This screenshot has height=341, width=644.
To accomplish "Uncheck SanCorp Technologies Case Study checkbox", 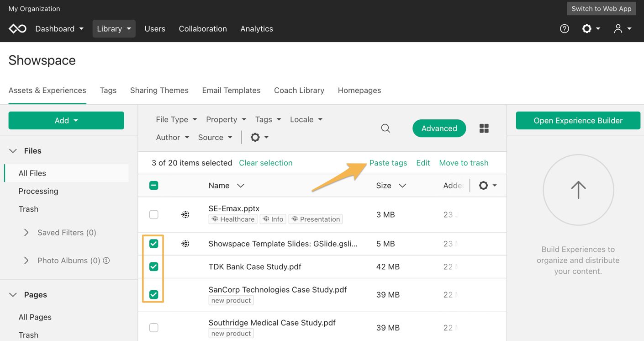I will (154, 294).
